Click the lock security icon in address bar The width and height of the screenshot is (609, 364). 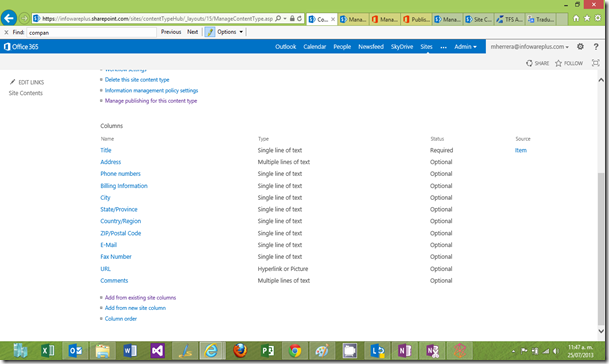(292, 18)
